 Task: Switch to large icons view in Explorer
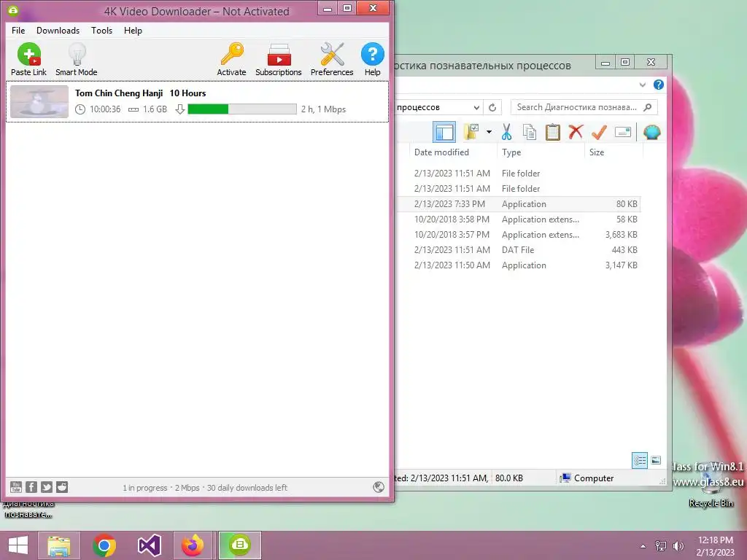tap(656, 460)
